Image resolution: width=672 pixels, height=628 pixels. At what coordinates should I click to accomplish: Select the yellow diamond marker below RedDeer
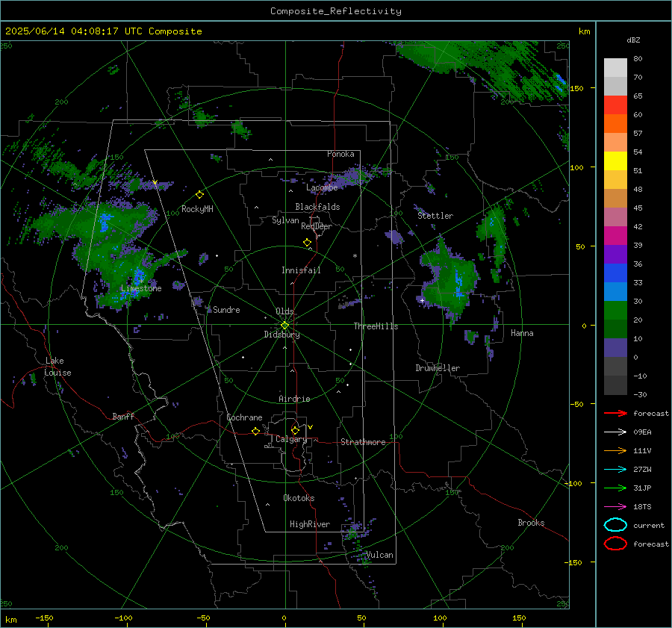[308, 243]
